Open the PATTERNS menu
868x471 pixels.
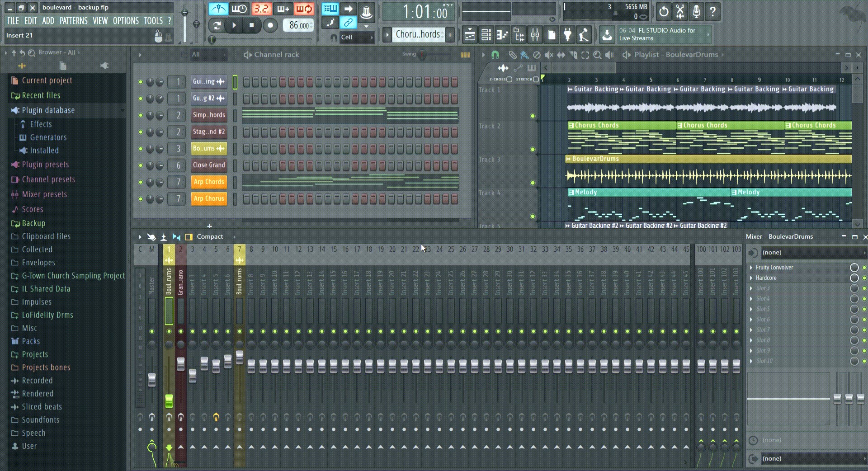pos(73,21)
